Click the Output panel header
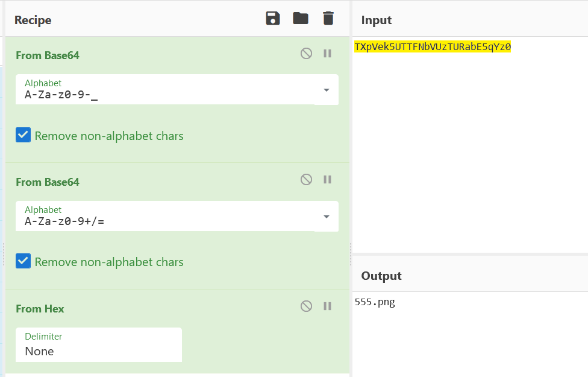Viewport: 588px width, 377px height. click(381, 276)
